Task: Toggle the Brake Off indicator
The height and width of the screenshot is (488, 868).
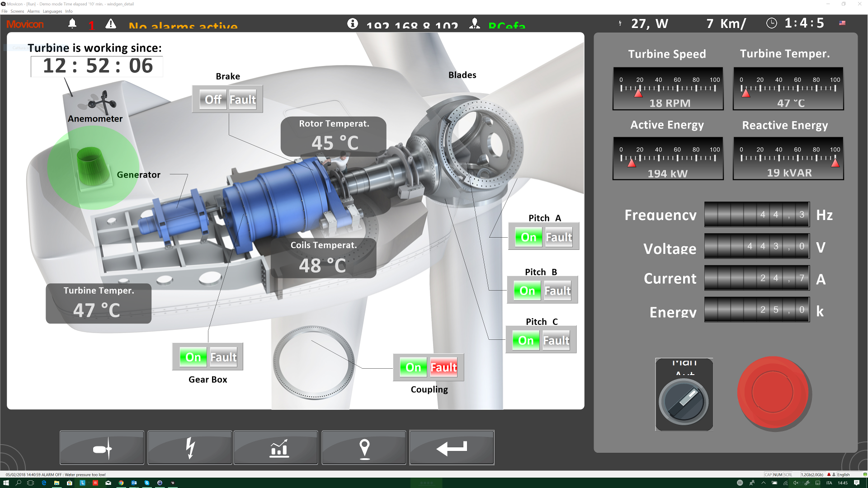Action: tap(213, 99)
